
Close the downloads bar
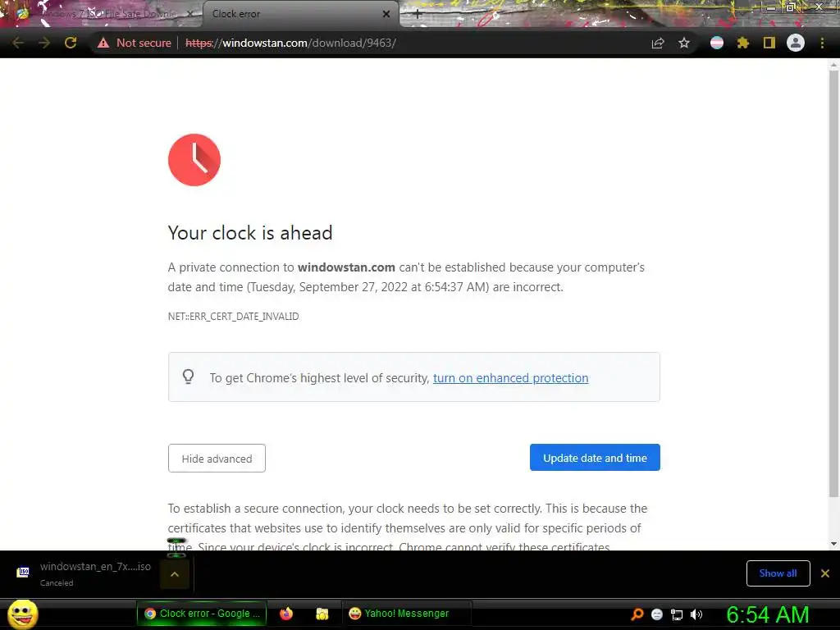click(x=825, y=573)
